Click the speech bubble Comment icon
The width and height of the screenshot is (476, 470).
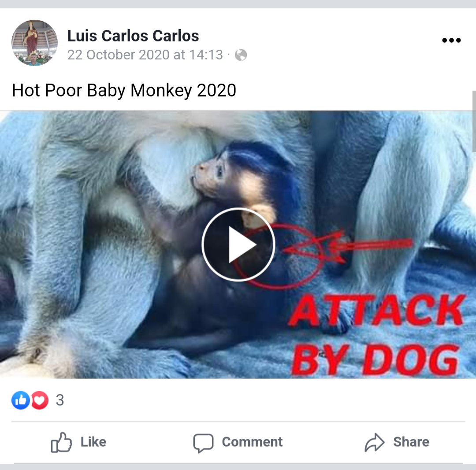(x=203, y=443)
